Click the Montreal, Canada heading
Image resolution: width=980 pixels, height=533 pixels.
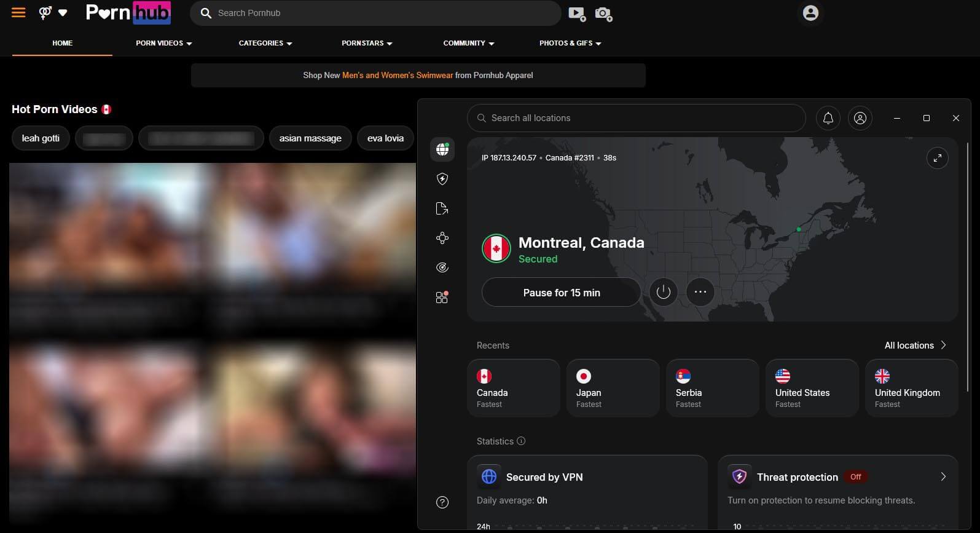coord(581,242)
